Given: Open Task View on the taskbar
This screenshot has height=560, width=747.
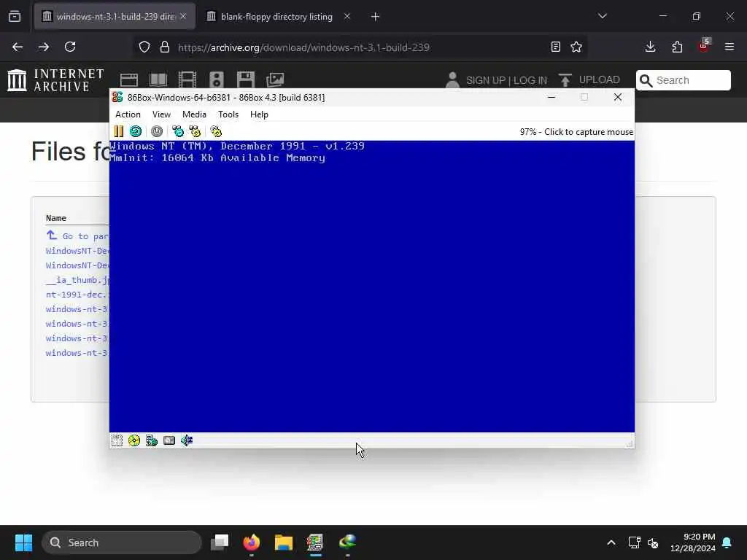Looking at the screenshot, I should point(220,542).
